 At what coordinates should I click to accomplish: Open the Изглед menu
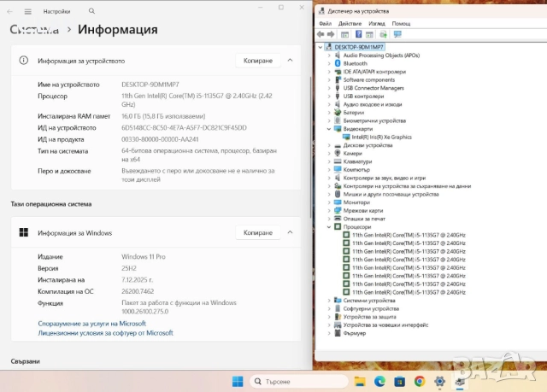point(377,23)
